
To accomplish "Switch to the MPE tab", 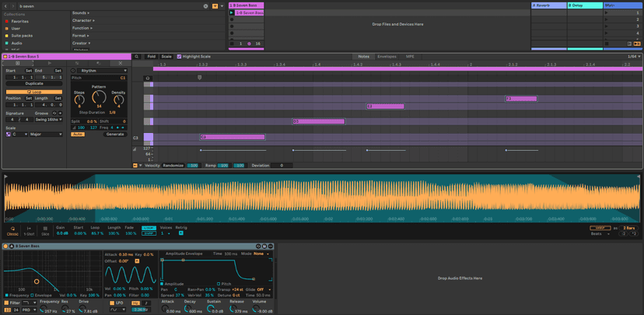I will (410, 57).
